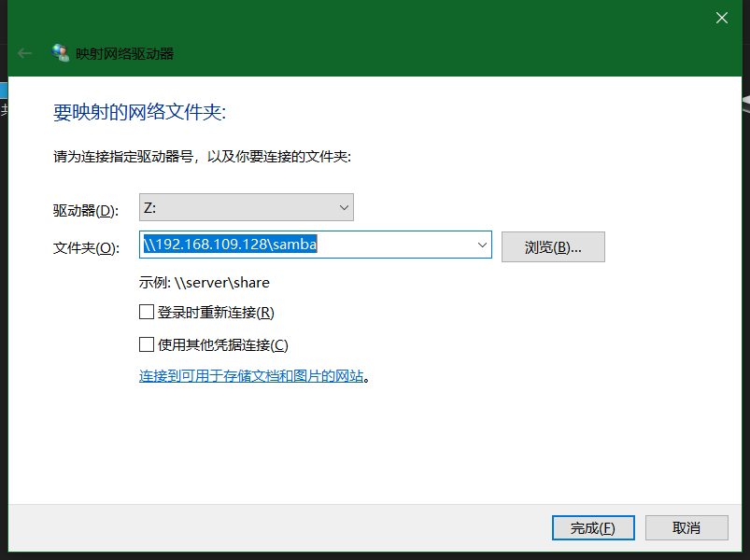Select drive letter Z: combo box

point(246,206)
